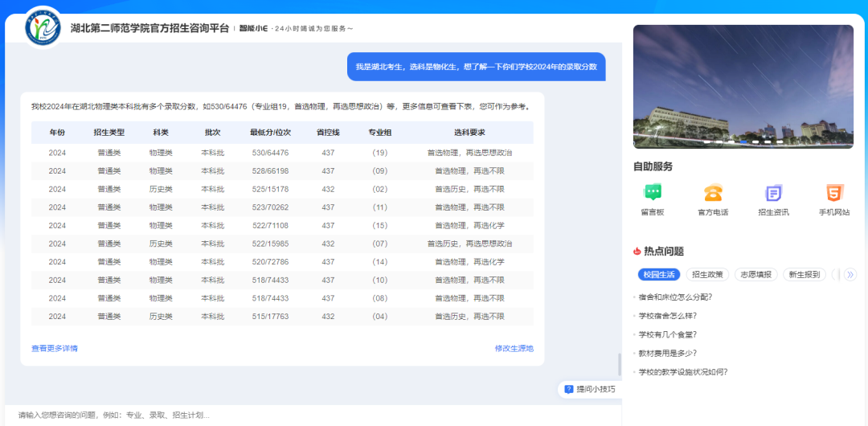Open the 留言板 message board icon
Screen dimensions: 868x426
tap(653, 194)
